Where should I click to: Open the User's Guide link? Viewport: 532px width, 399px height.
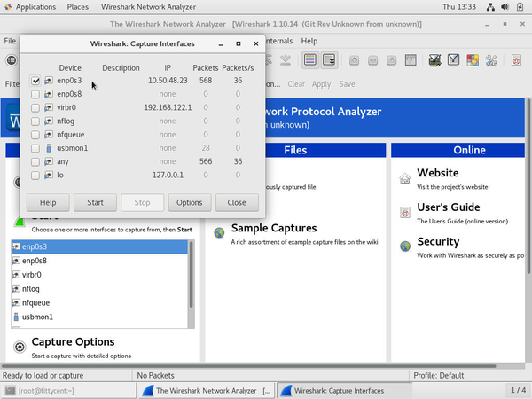click(x=448, y=207)
